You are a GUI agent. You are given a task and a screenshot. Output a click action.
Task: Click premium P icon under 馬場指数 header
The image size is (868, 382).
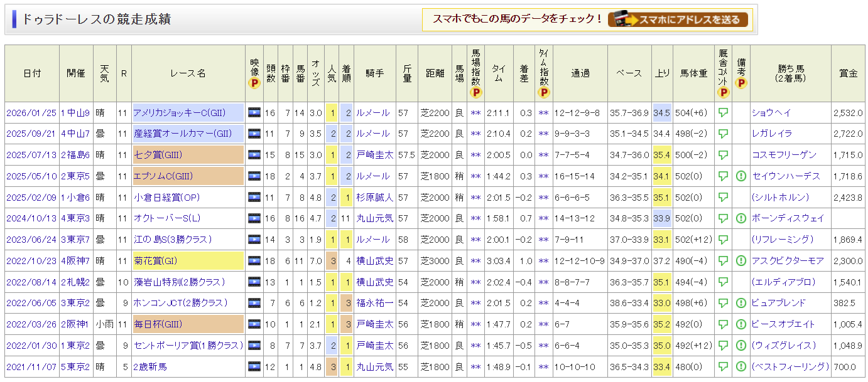475,93
